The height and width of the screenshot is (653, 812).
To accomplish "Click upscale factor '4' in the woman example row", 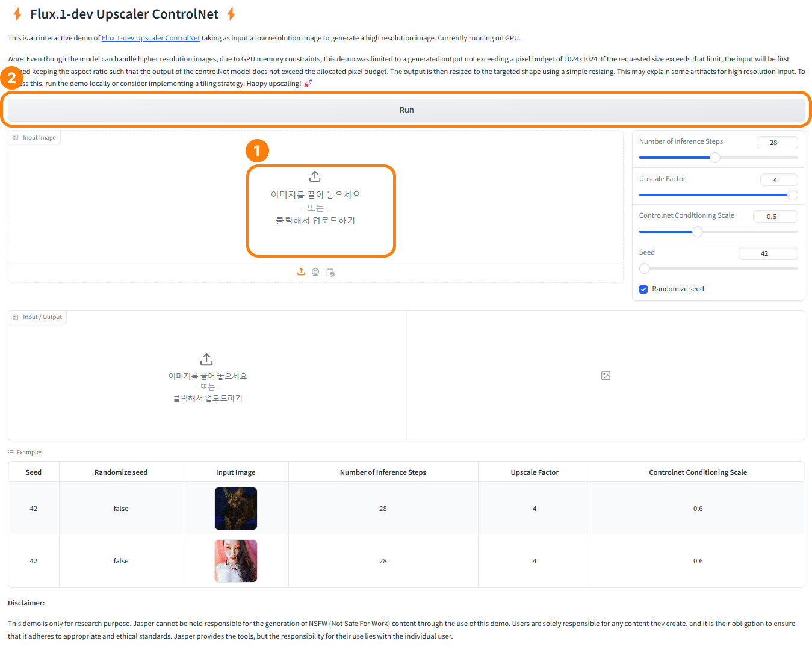I will coord(535,561).
